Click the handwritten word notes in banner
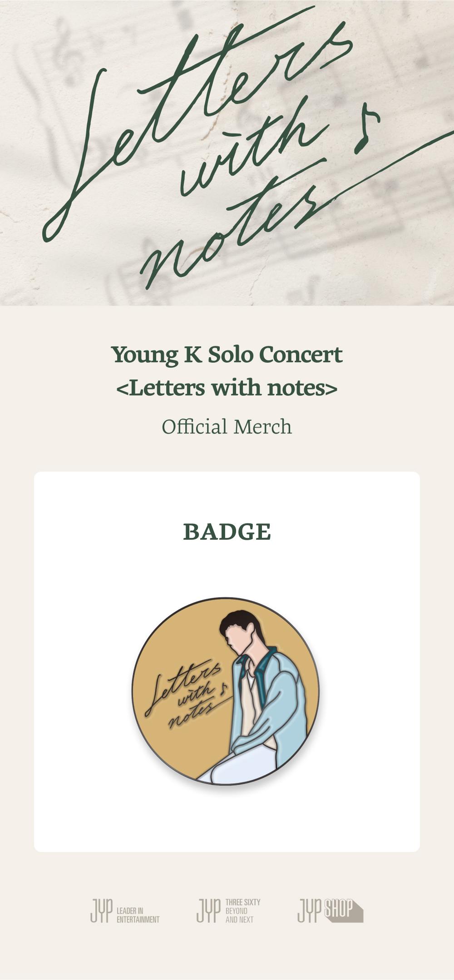454x980 pixels. click(x=227, y=236)
